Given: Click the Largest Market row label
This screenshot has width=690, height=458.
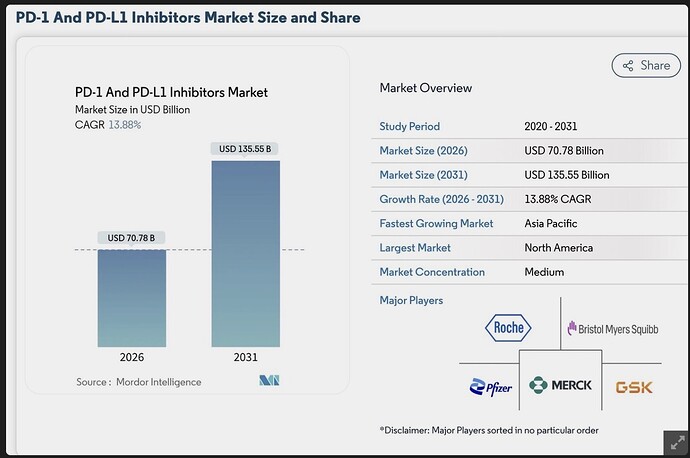Looking at the screenshot, I should [x=415, y=248].
